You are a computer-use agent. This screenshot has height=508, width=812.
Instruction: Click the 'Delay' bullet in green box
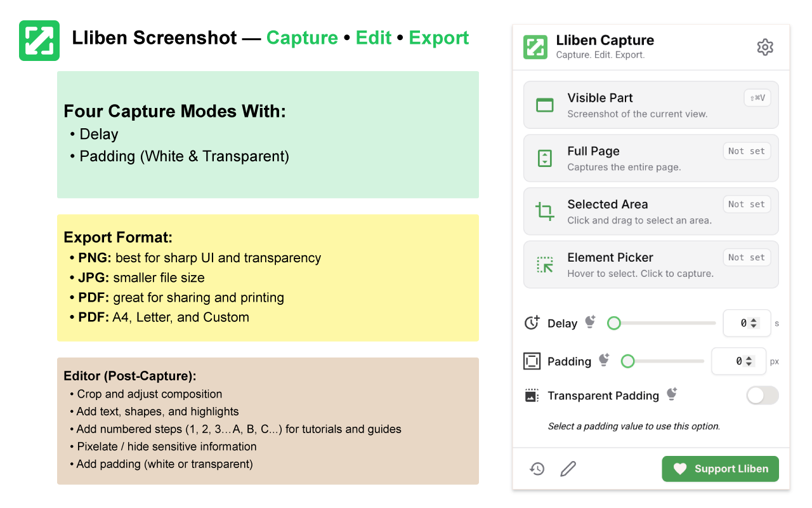pos(99,135)
